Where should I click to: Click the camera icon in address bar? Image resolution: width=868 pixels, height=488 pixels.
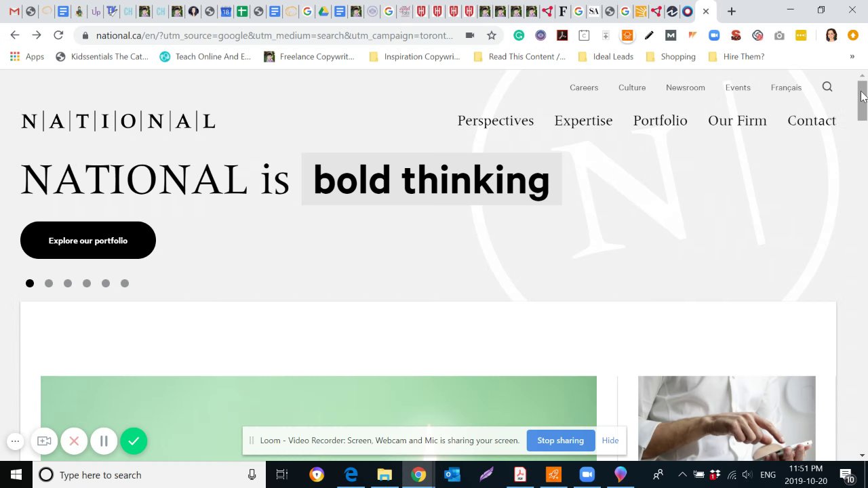tap(470, 35)
